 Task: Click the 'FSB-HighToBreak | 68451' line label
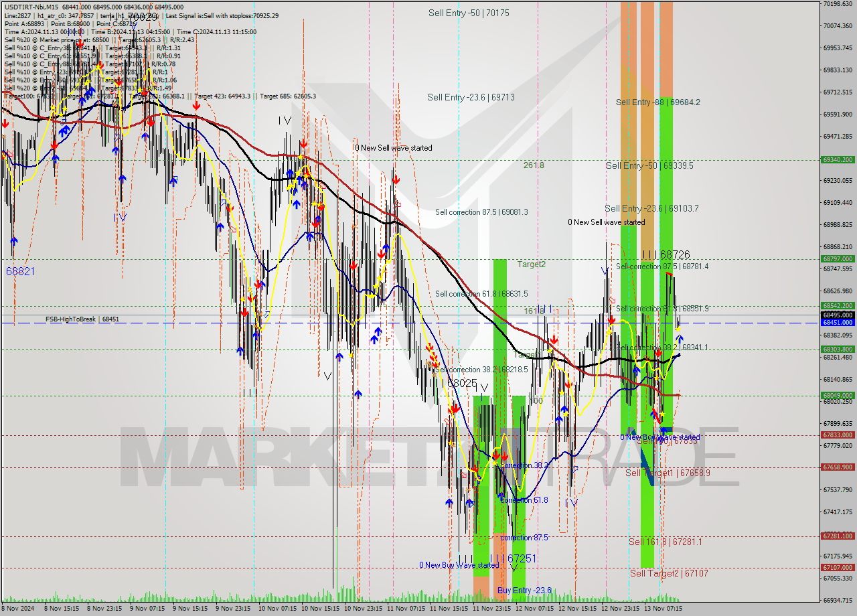point(82,319)
